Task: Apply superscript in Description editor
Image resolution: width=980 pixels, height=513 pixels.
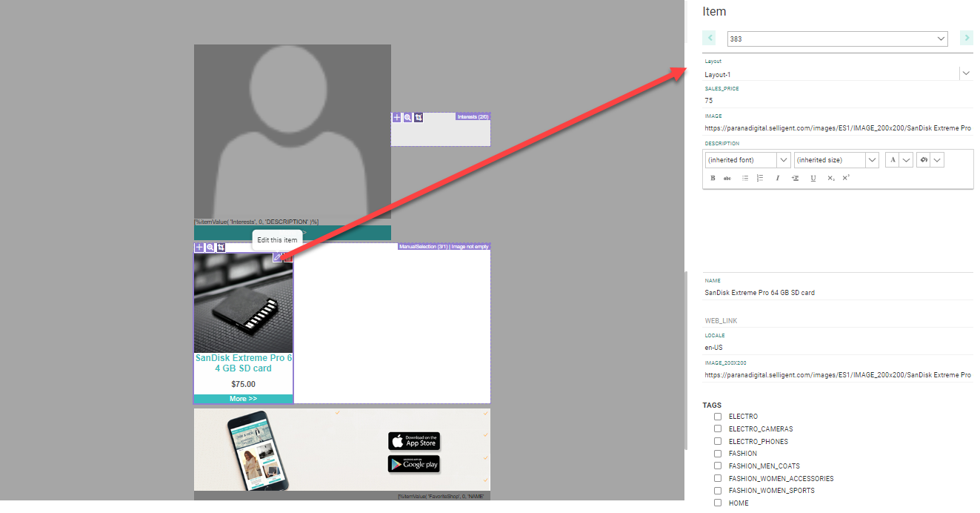Action: (x=846, y=178)
